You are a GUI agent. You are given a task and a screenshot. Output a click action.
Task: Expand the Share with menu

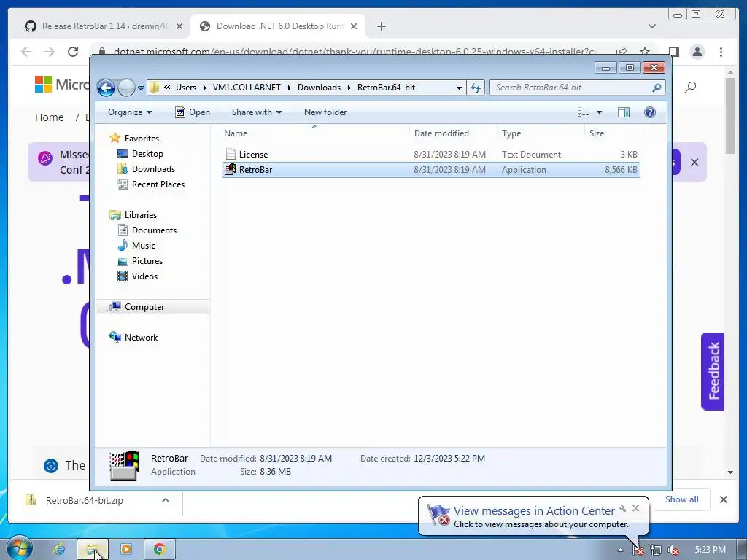tap(256, 112)
